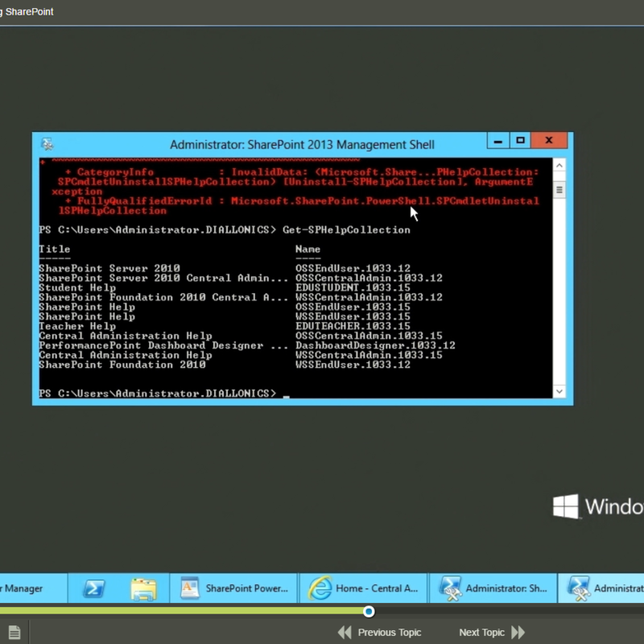Click 'OSSCentralAdmin.1033.12' name value
The height and width of the screenshot is (644, 644).
pos(369,278)
